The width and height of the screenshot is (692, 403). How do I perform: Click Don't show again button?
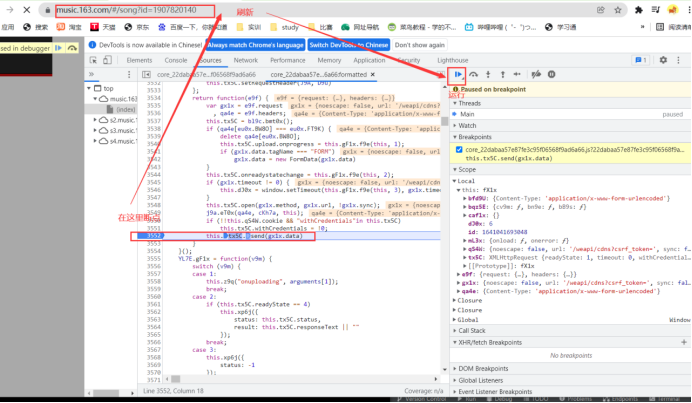pyautogui.click(x=420, y=45)
